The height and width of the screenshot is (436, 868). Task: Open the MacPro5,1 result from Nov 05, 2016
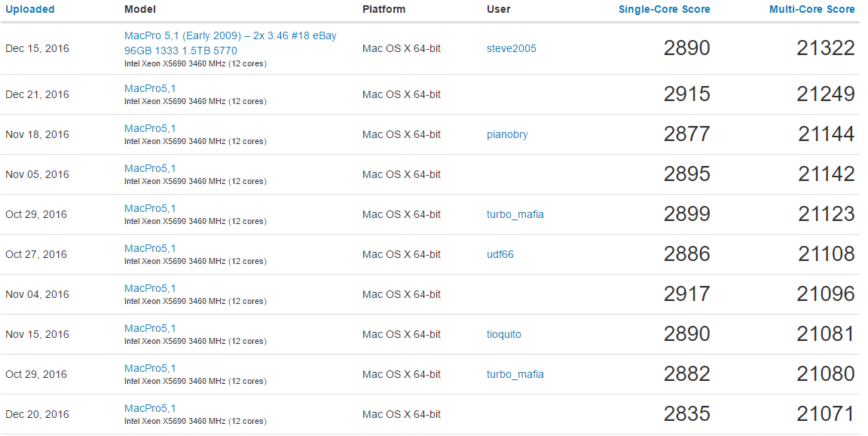[150, 169]
